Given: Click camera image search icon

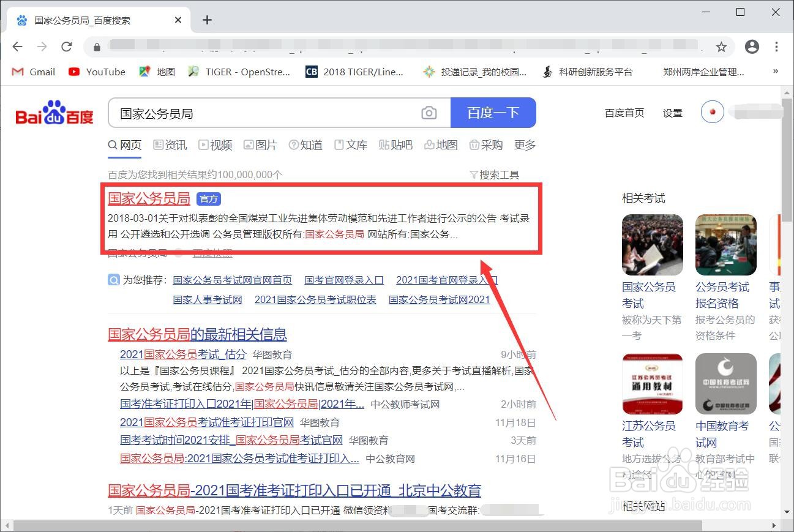Looking at the screenshot, I should (x=429, y=113).
